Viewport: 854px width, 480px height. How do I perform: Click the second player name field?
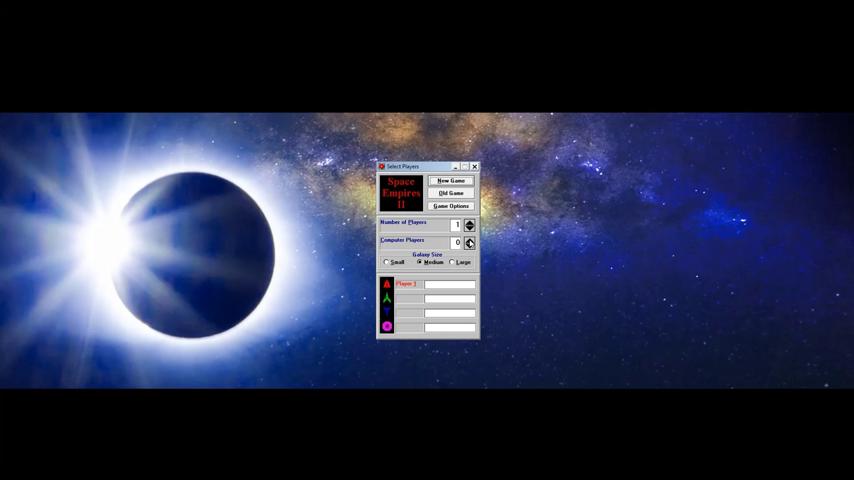450,298
